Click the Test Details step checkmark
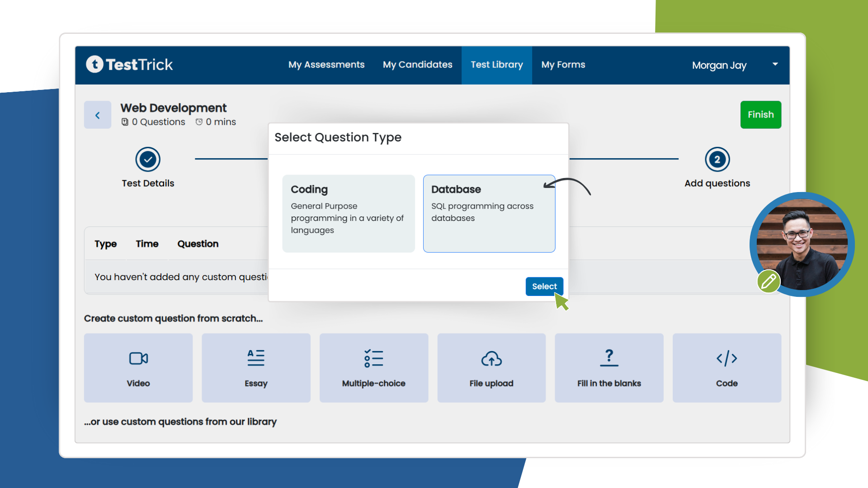 tap(148, 160)
